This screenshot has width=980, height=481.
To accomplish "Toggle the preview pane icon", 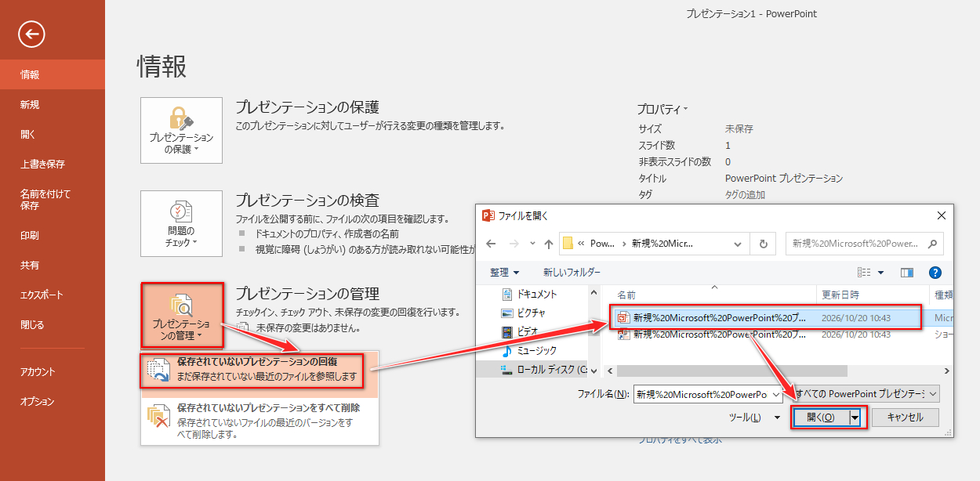I will 907,273.
